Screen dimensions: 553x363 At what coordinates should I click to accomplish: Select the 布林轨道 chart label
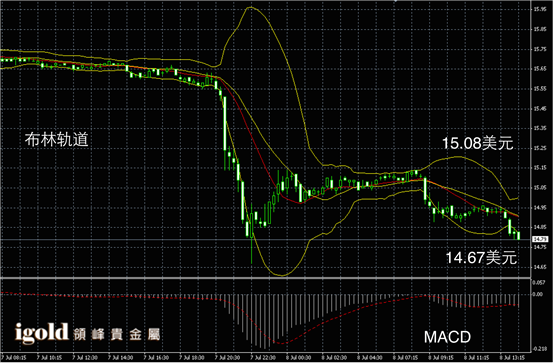pyautogui.click(x=56, y=140)
